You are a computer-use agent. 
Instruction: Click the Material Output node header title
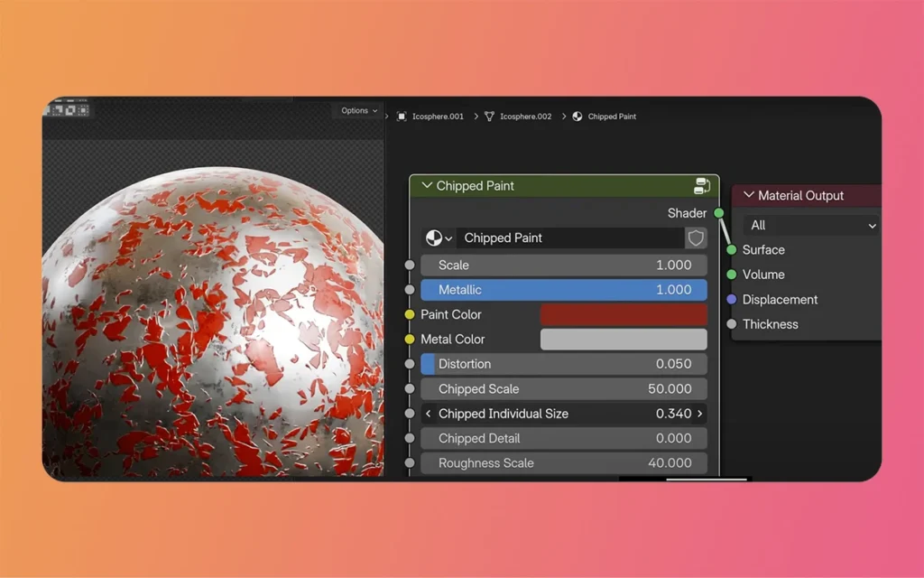(800, 195)
